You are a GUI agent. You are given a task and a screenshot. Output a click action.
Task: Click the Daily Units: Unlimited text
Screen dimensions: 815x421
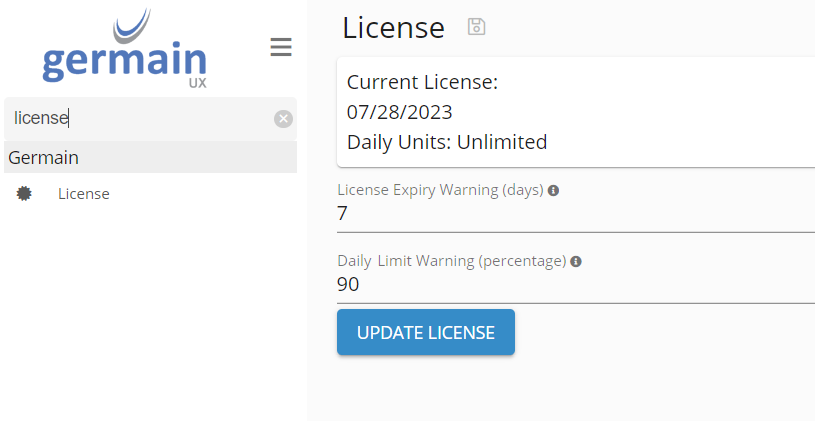[447, 142]
